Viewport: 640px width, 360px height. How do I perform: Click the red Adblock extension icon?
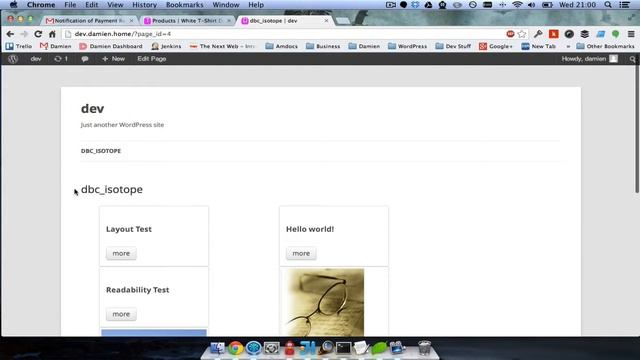[x=510, y=34]
